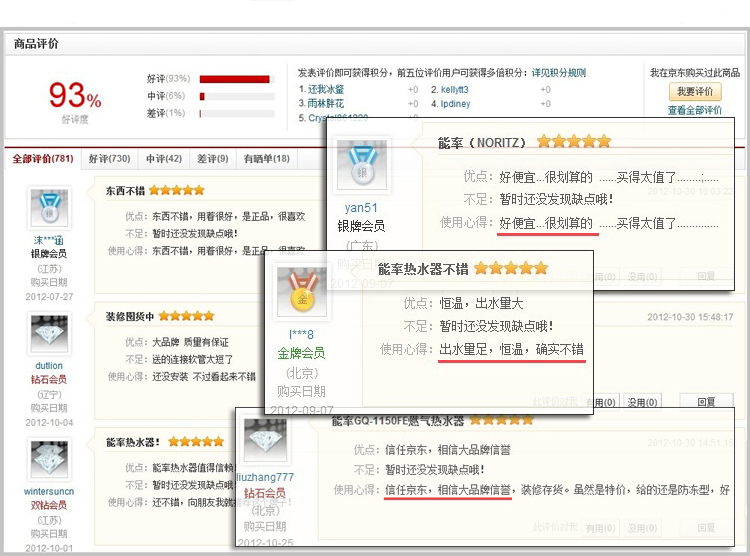Image resolution: width=750 pixels, height=556 pixels.
Task: Open username liuzhang777 link
Action: pos(265,477)
